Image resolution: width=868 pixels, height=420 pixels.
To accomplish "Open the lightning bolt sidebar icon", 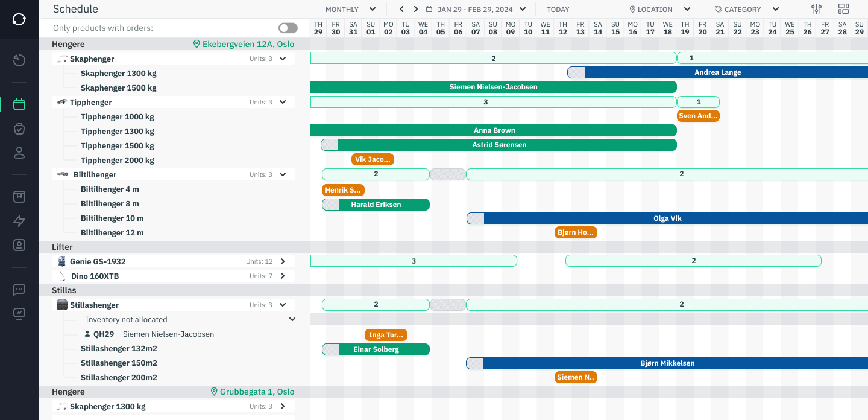I will 19,221.
